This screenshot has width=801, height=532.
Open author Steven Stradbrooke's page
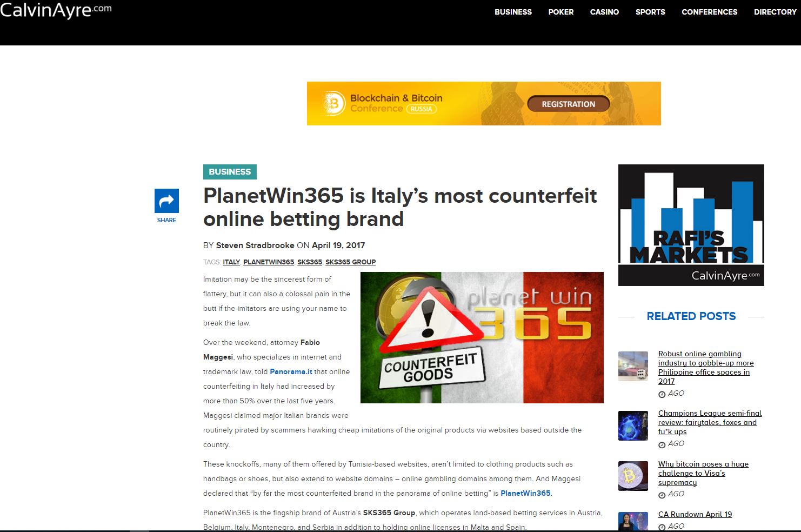pos(255,245)
